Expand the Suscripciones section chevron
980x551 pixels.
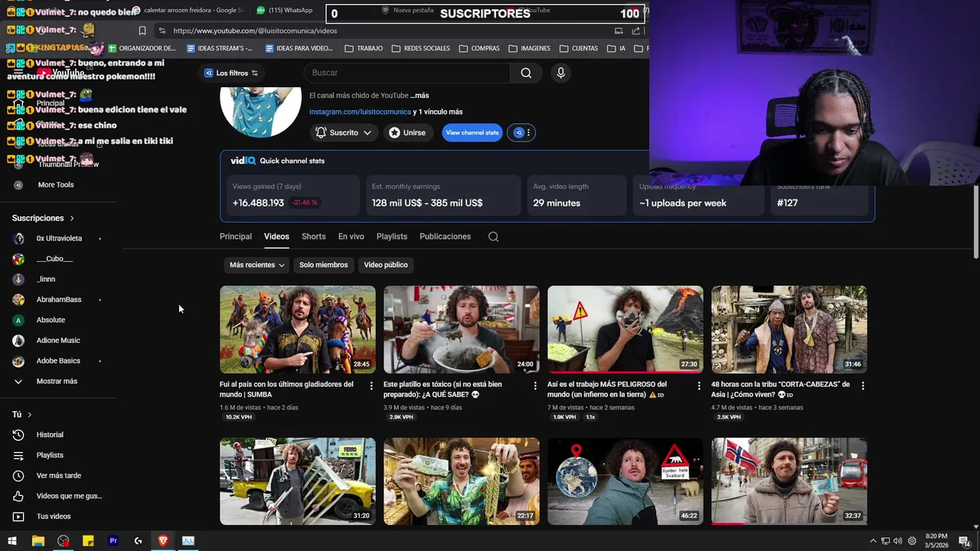coord(72,218)
